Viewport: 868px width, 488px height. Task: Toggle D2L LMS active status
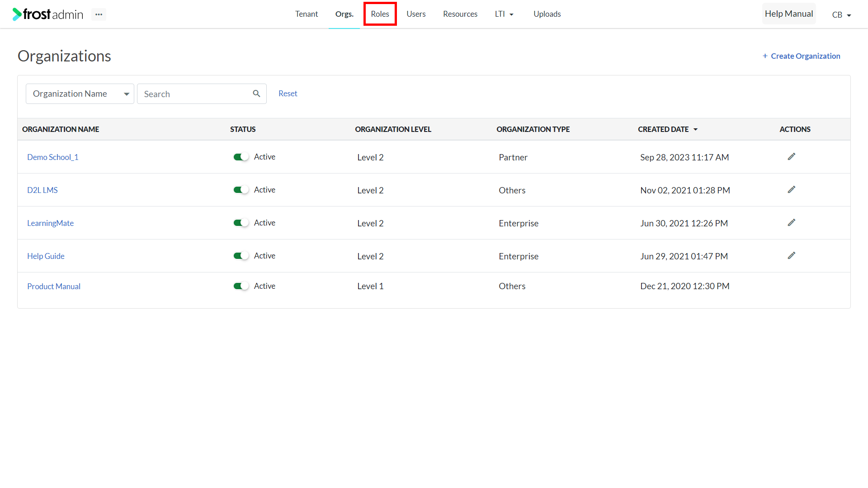point(241,190)
